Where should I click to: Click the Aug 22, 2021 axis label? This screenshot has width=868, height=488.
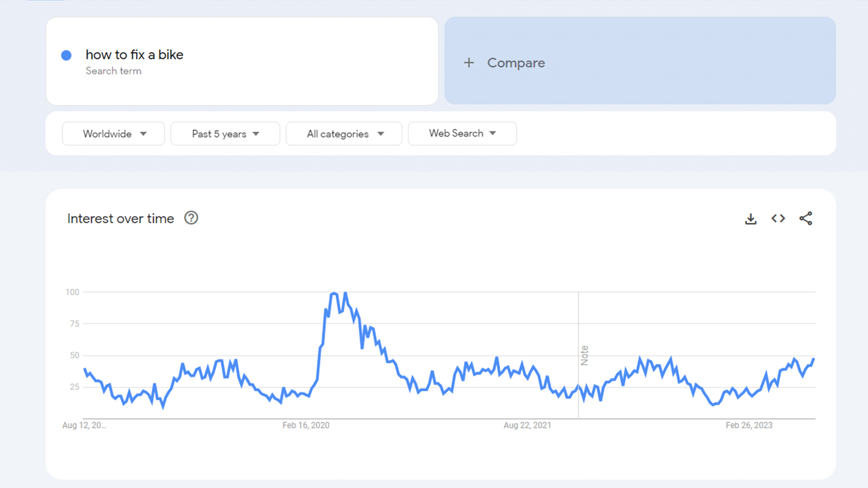point(527,425)
